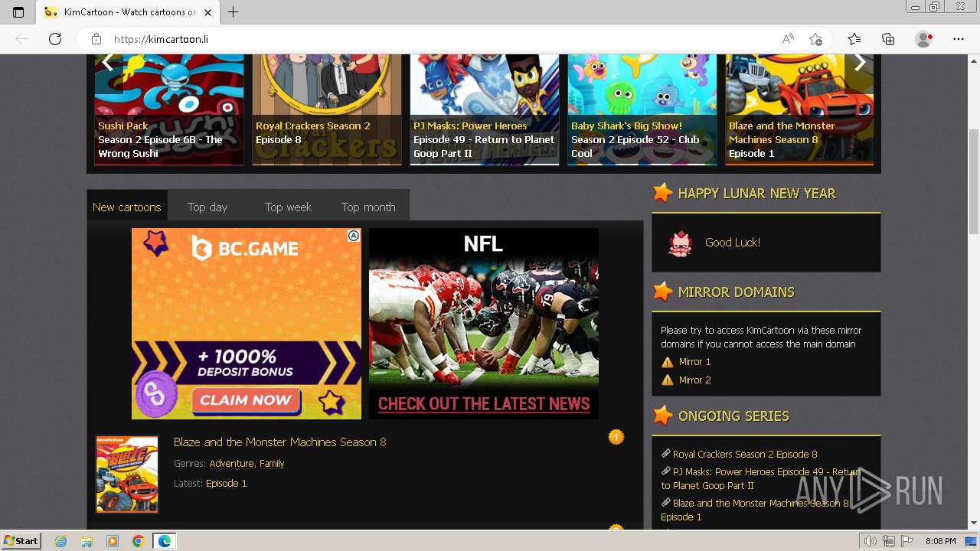Open Action Center flag icon
Image resolution: width=980 pixels, height=551 pixels.
pos(907,541)
